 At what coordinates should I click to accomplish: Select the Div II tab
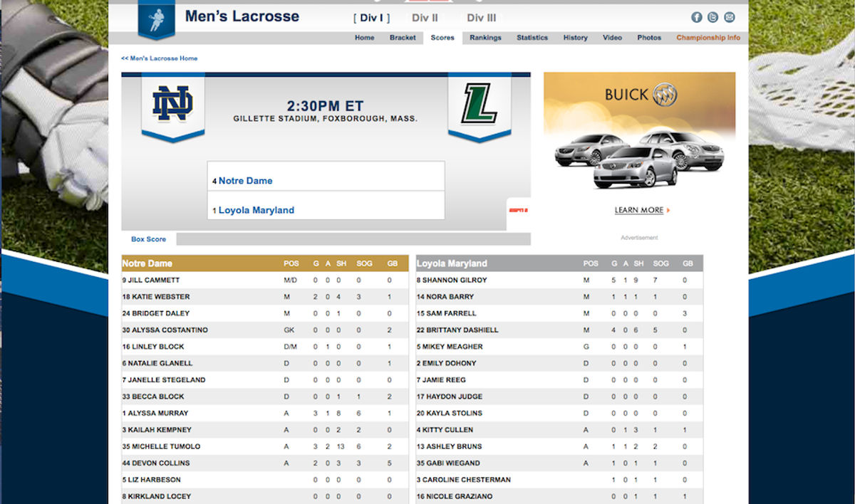pos(425,18)
